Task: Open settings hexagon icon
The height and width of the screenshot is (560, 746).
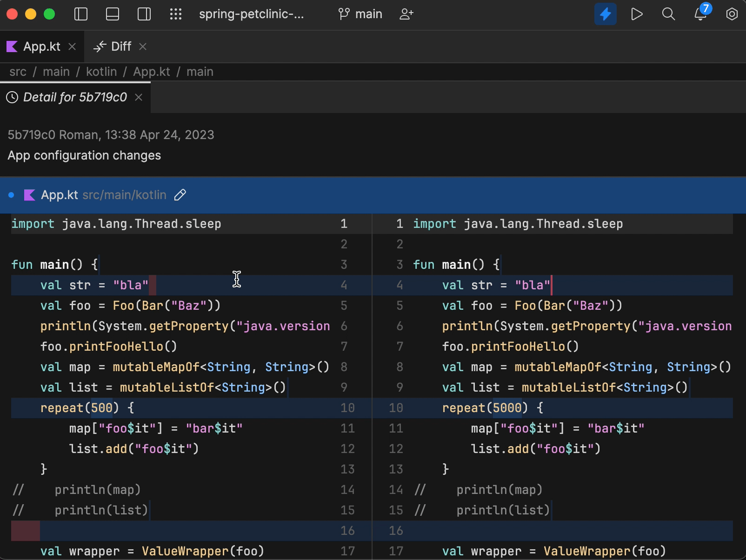Action: coord(732,14)
